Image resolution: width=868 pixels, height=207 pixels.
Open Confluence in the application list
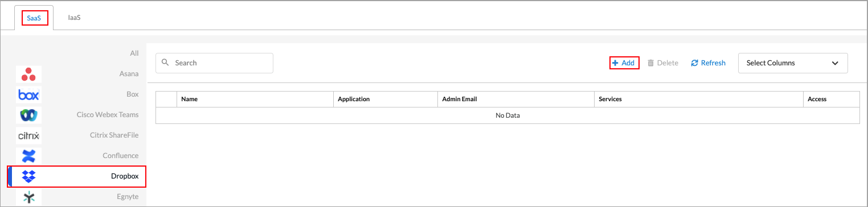pyautogui.click(x=121, y=156)
